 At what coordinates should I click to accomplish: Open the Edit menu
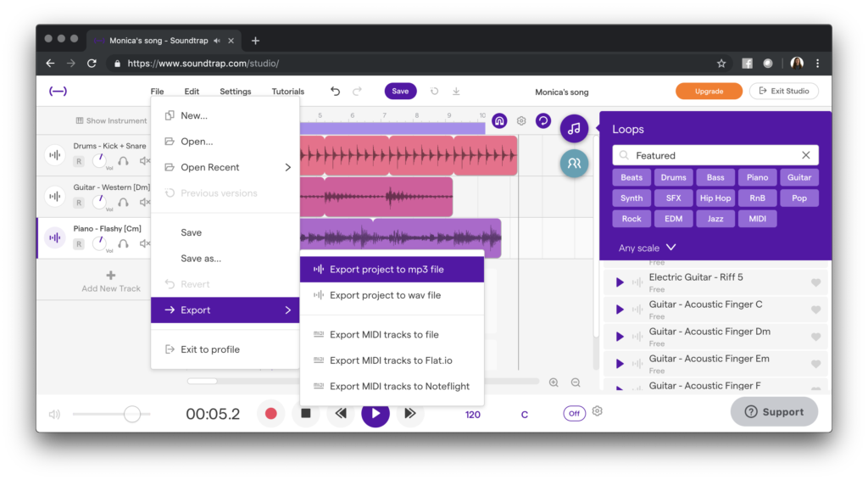coord(192,92)
